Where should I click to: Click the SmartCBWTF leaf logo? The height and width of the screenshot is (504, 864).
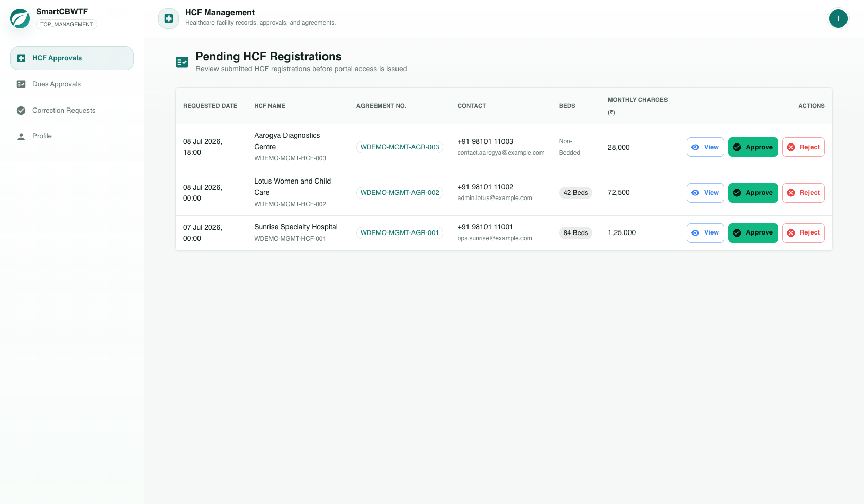pos(20,19)
